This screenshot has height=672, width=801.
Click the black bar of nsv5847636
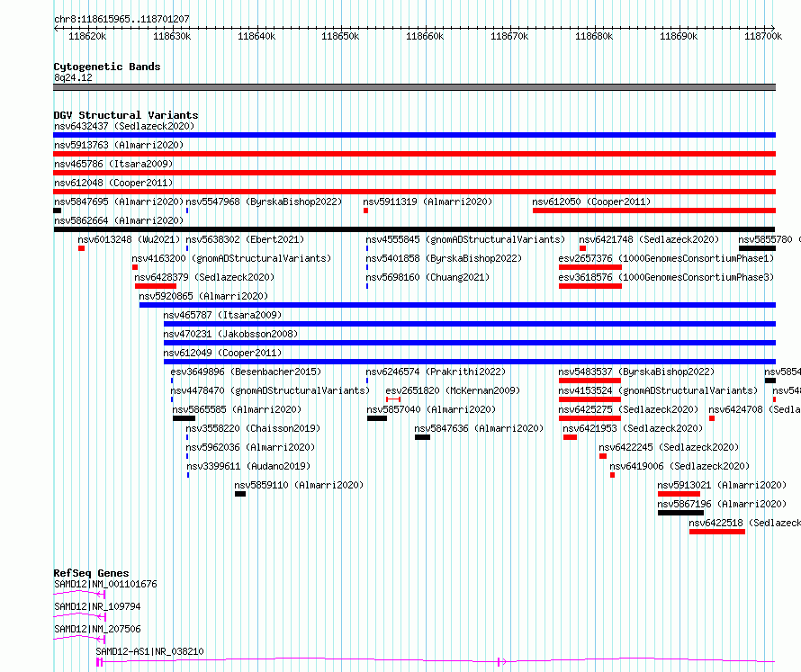(x=422, y=437)
